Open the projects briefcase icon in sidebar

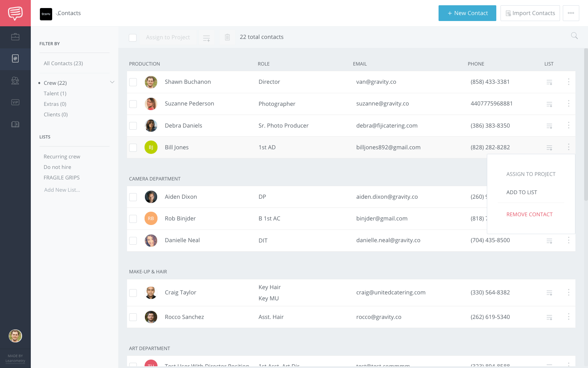(x=15, y=37)
